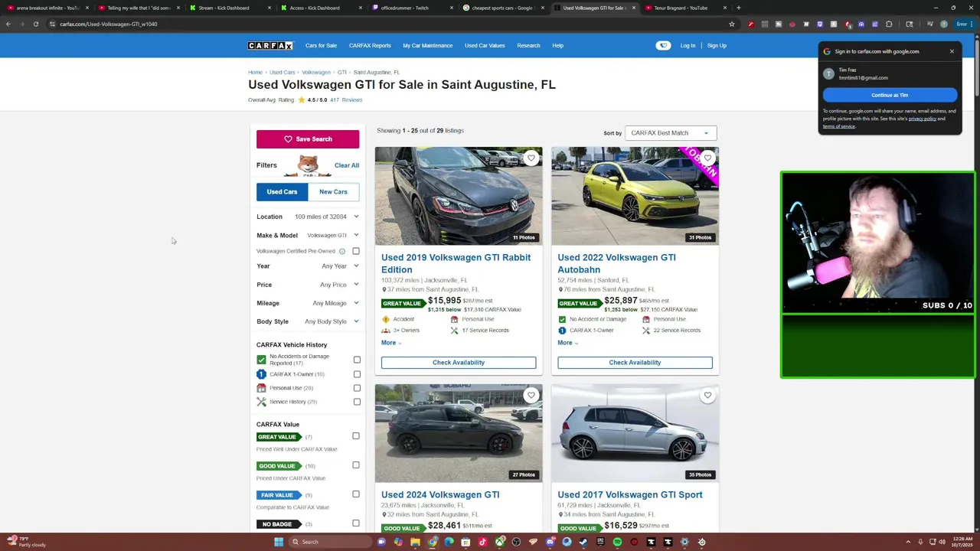The image size is (980, 551).
Task: Check Availability for 2019 GTI Rabbit Edition
Action: click(459, 363)
